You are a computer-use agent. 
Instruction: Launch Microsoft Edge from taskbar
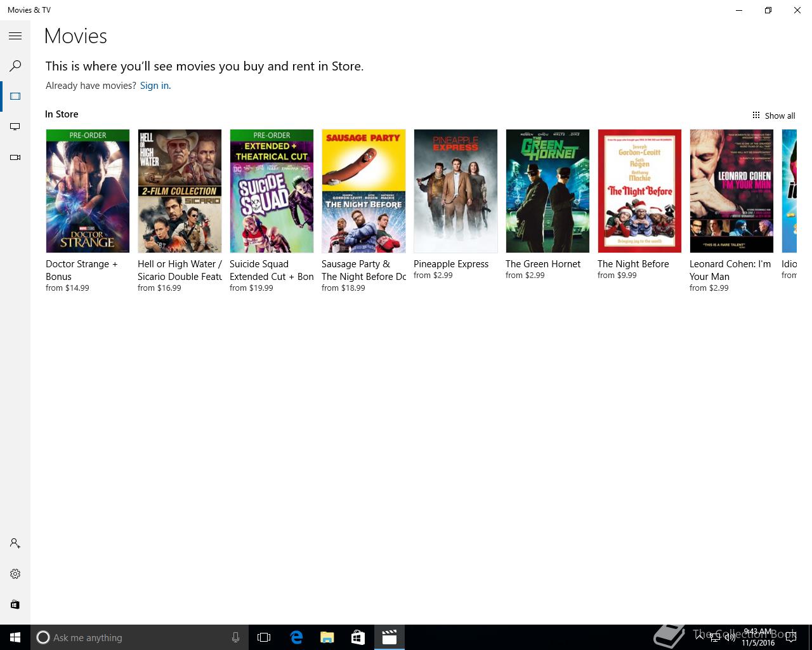click(296, 637)
